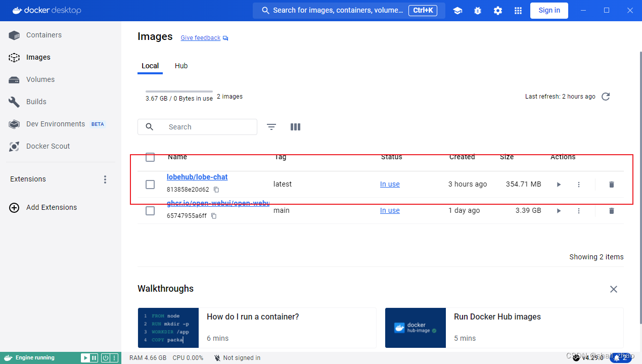This screenshot has height=364, width=642.
Task: Open the Give feedback link
Action: [x=201, y=38]
